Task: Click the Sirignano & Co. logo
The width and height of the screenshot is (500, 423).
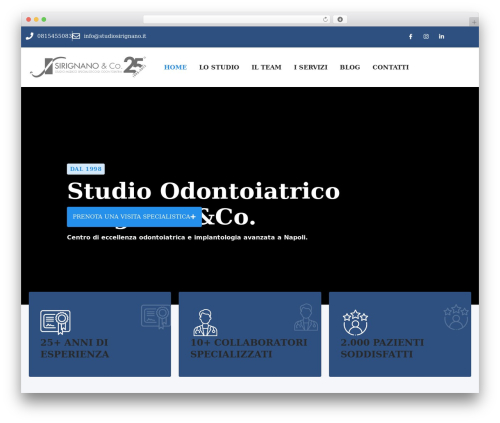Action: [88, 67]
